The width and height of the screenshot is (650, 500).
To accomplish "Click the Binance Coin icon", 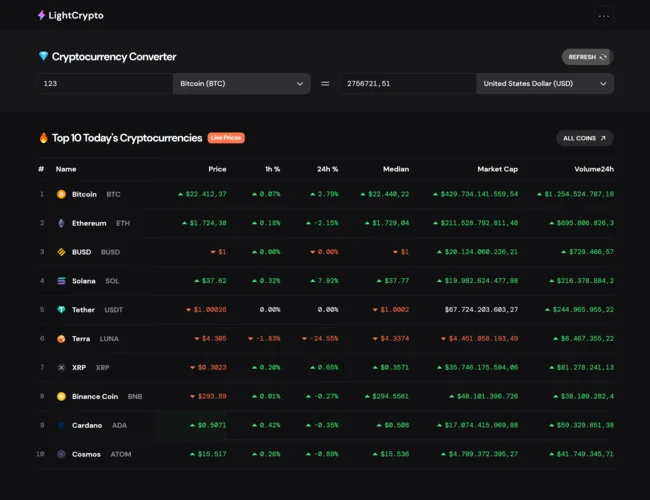I will point(61,396).
